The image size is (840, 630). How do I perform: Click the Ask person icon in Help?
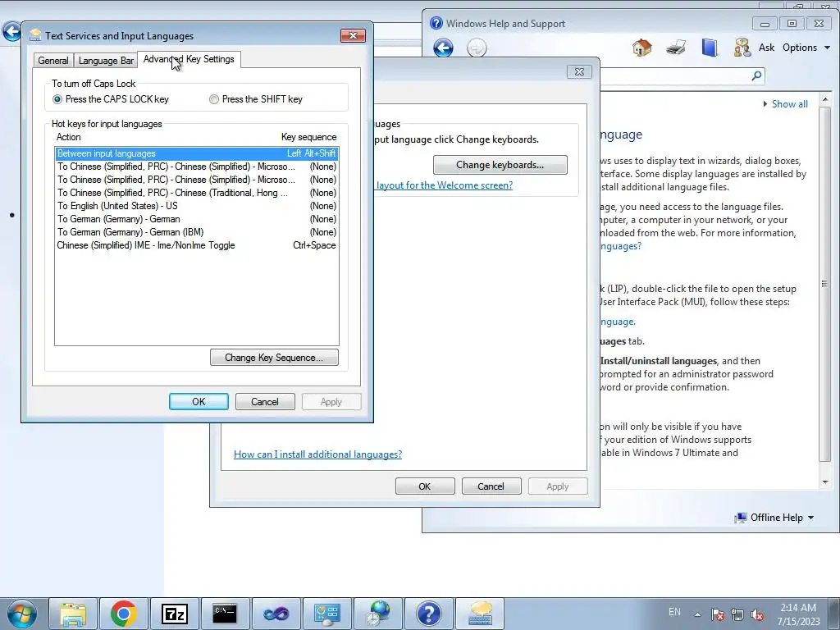[742, 48]
